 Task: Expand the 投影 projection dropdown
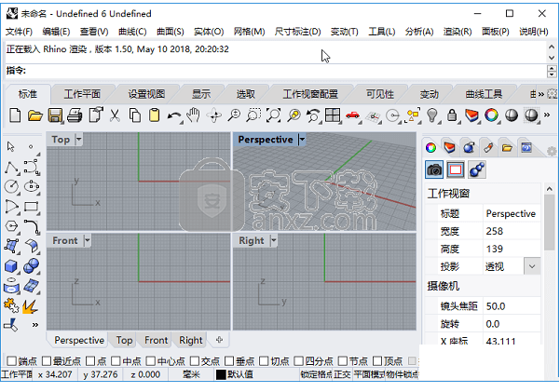point(531,266)
